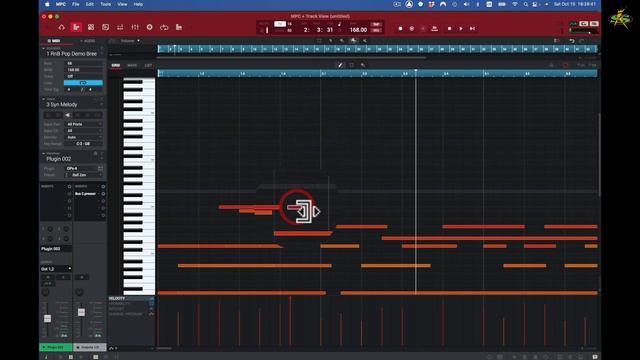This screenshot has width=640, height=360.
Task: Switch to the MIDI tab
Action: tap(54, 41)
